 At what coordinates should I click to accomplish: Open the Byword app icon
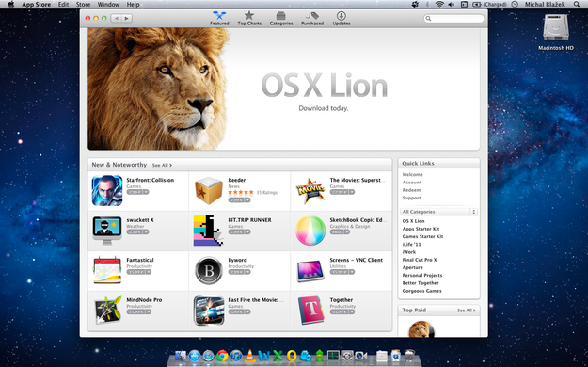(x=209, y=271)
